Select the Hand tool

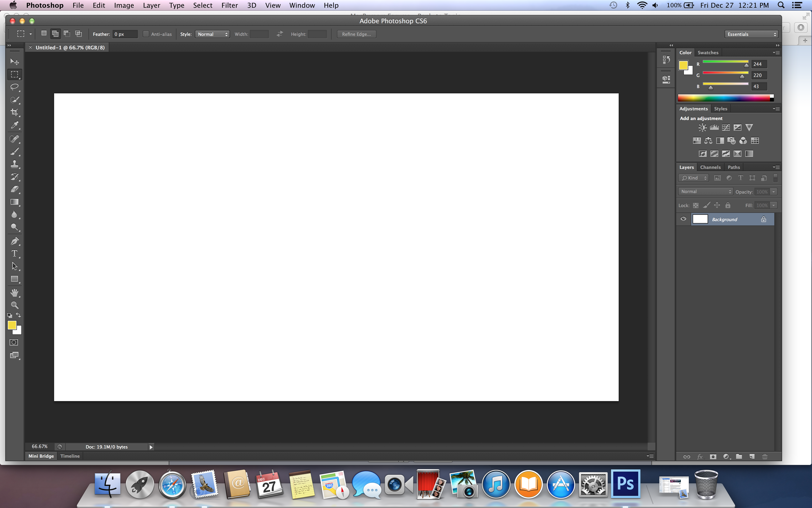(x=14, y=293)
